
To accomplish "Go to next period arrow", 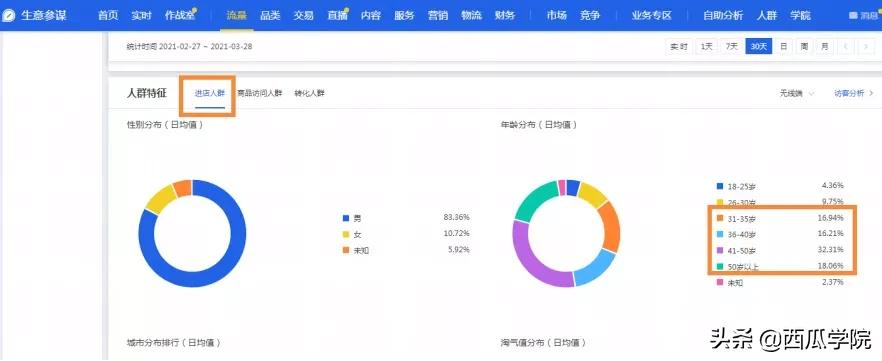I will 866,47.
